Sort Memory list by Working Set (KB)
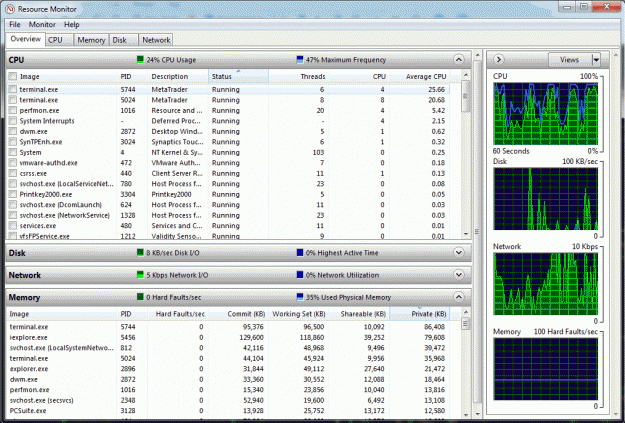The width and height of the screenshot is (625, 423). pyautogui.click(x=299, y=314)
